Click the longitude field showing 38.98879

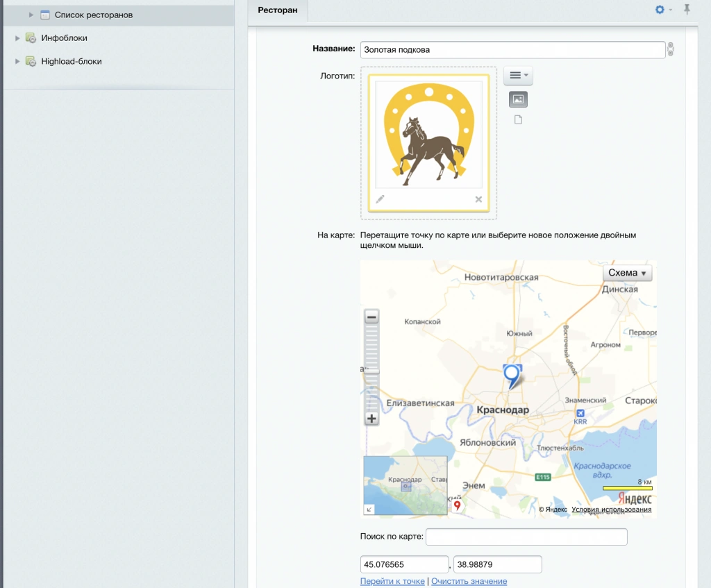point(497,564)
